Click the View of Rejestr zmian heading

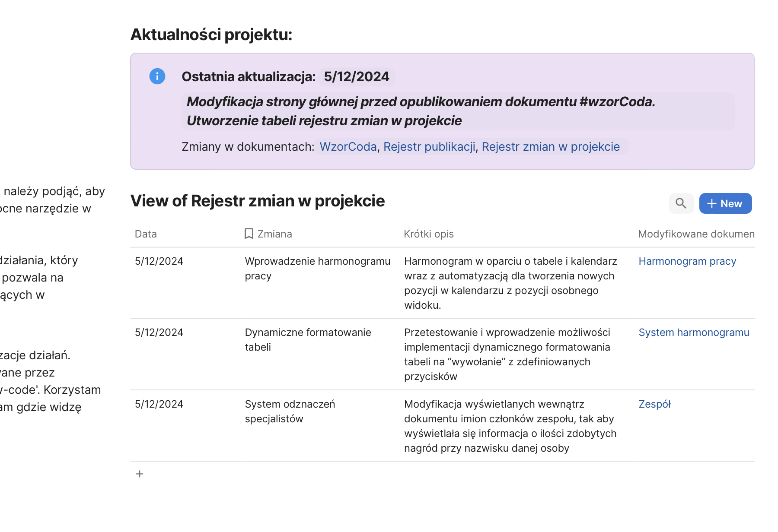click(258, 201)
